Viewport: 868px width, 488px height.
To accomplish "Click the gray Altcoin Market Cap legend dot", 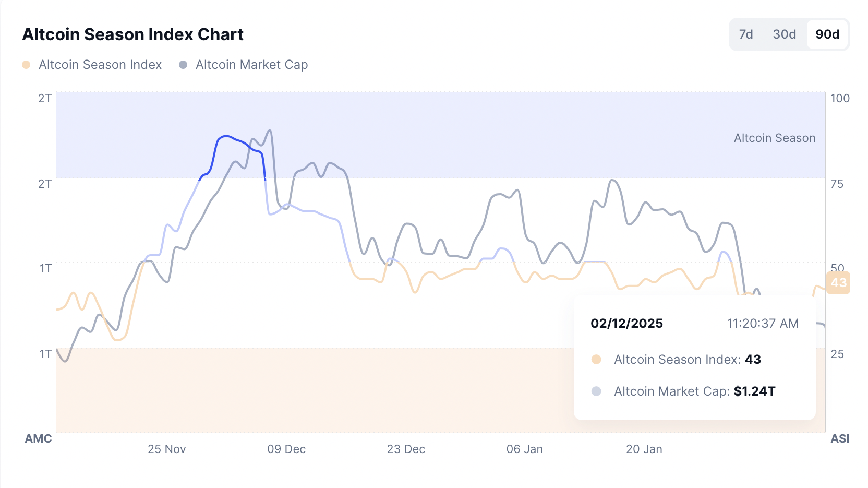I will 183,65.
